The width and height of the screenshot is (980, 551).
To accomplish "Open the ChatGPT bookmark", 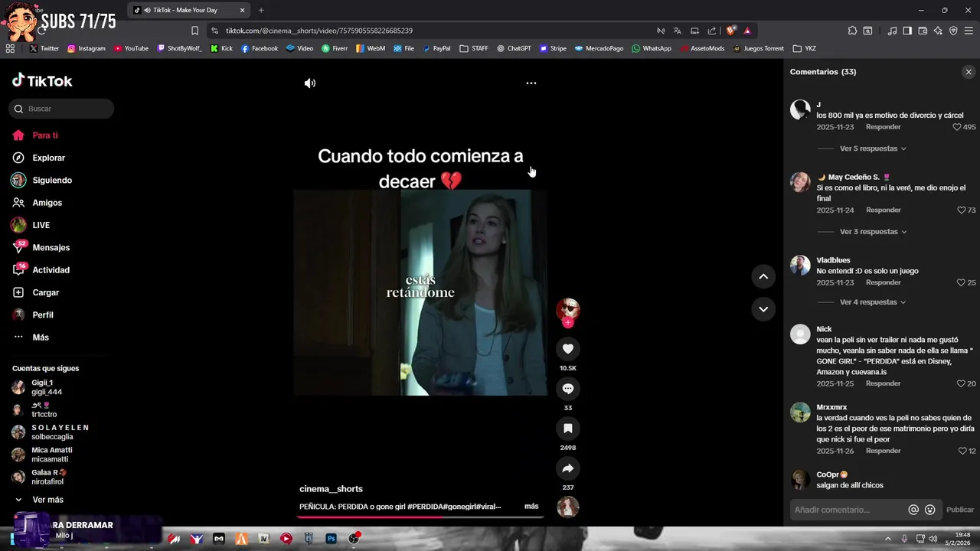I will [514, 48].
